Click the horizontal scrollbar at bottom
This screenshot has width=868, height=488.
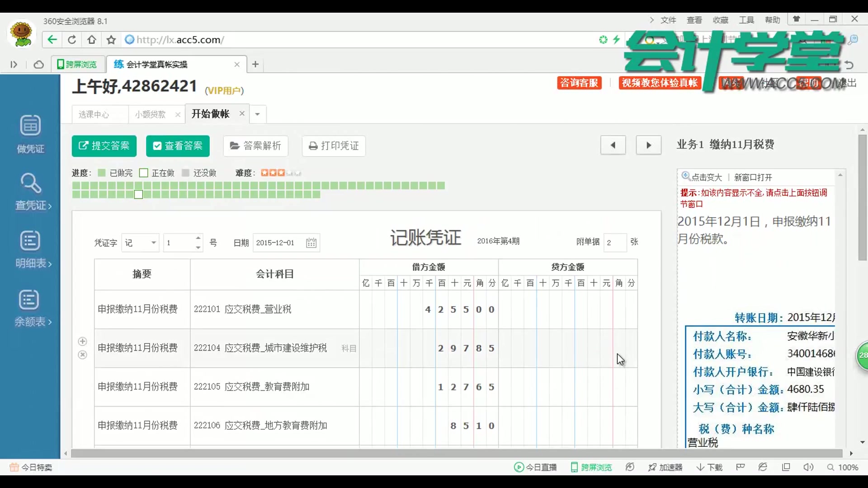[457, 453]
